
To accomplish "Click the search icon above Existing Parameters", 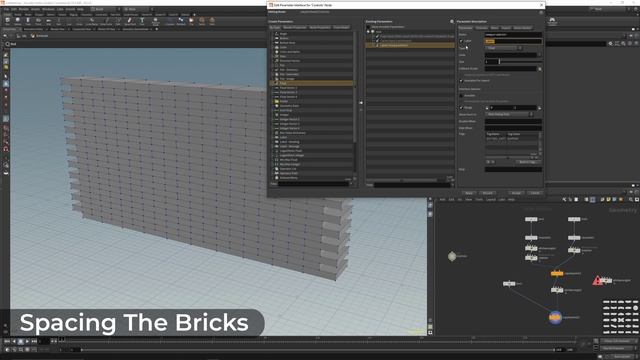I will pos(452,21).
